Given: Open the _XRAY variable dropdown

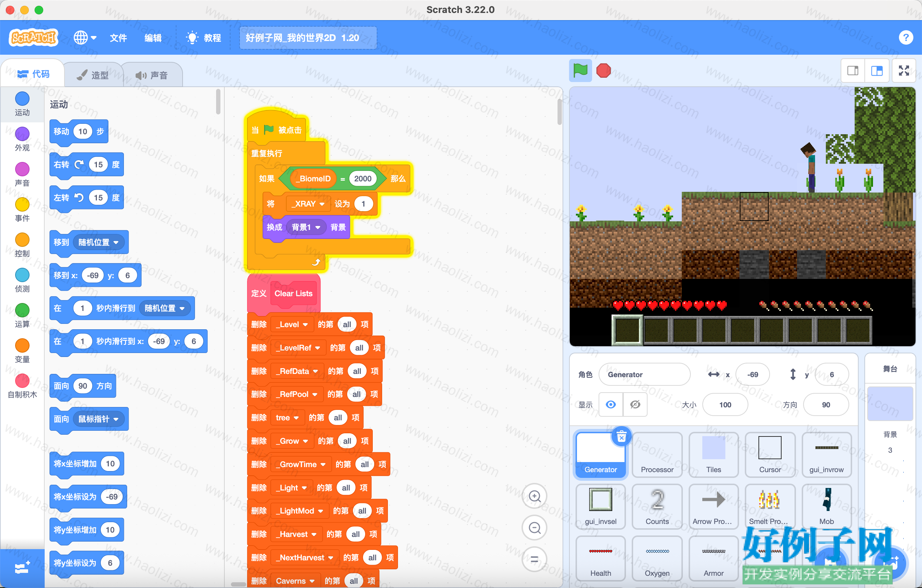Looking at the screenshot, I should (308, 204).
